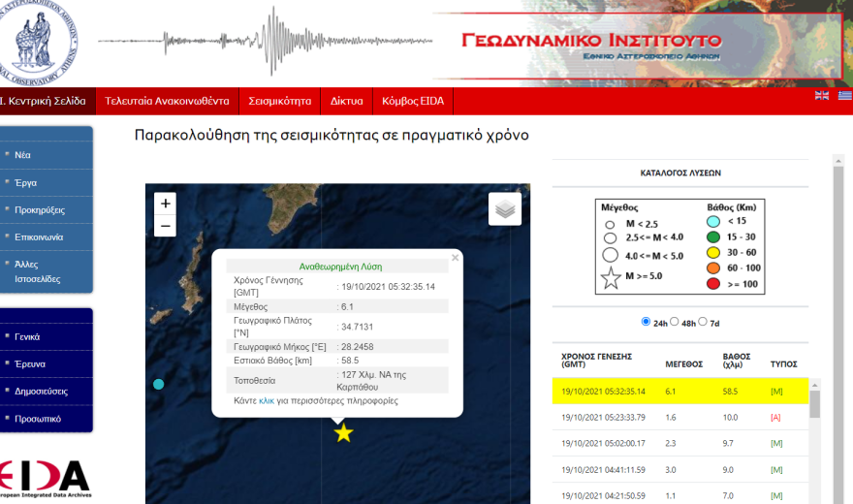Open the Δημοσιεύσεις sidebar item
Image resolution: width=853 pixels, height=504 pixels.
[x=42, y=392]
